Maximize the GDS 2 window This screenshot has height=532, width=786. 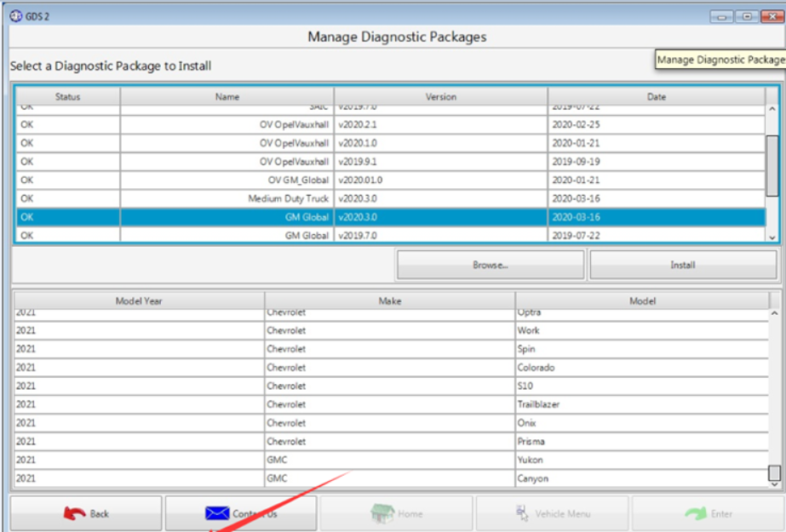747,17
